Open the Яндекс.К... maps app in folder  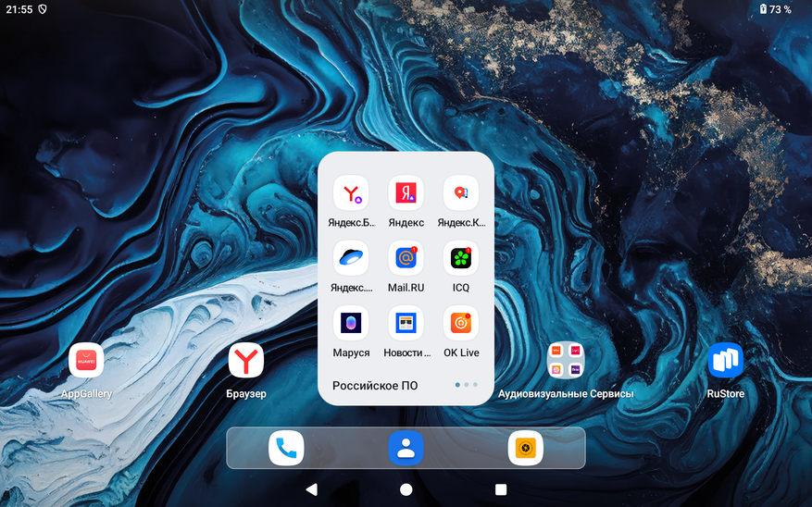(461, 193)
